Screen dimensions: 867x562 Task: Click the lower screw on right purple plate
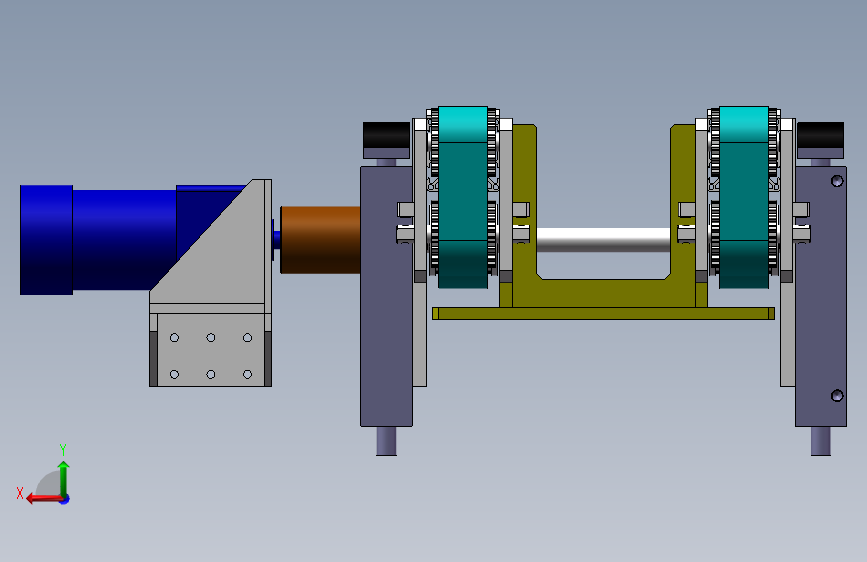click(x=837, y=395)
